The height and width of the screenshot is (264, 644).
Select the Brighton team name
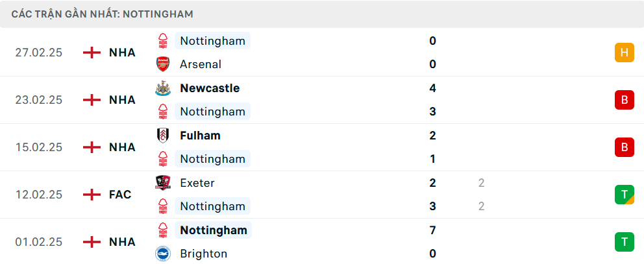point(204,254)
